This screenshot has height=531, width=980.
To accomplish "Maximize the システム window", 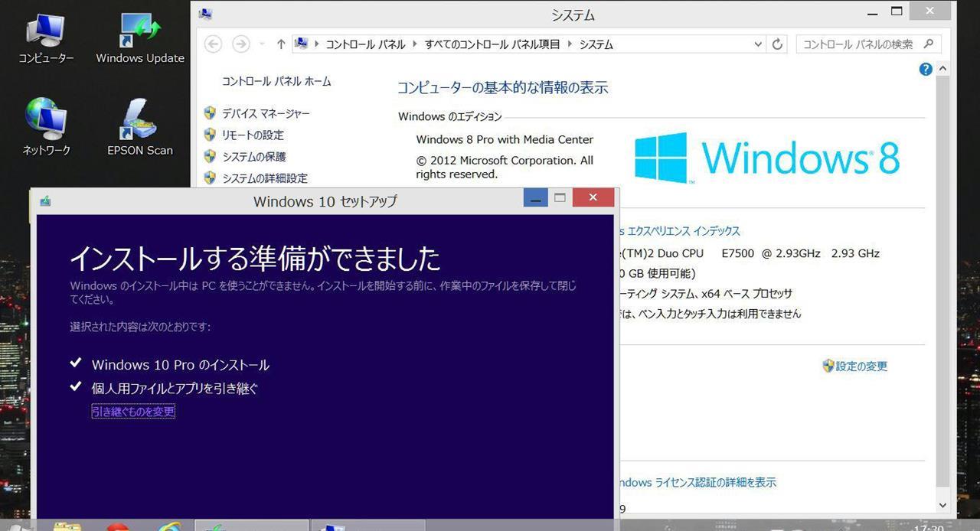I will click(x=897, y=11).
